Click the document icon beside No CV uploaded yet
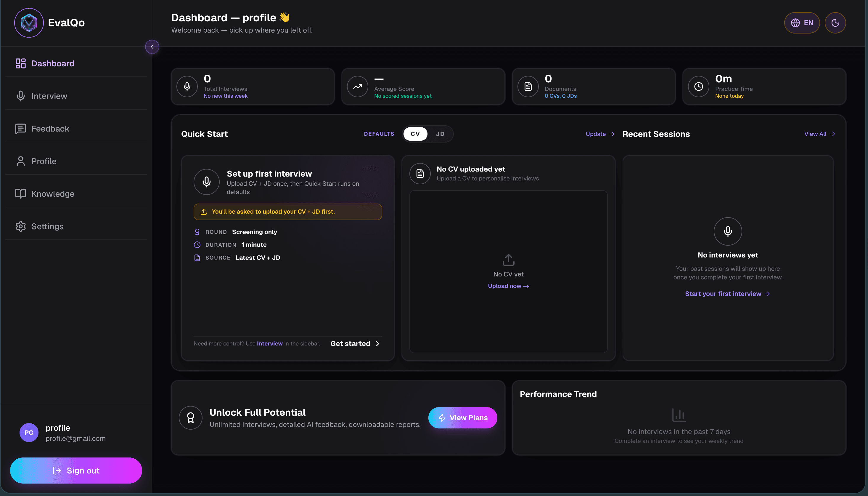Viewport: 868px width, 496px height. tap(420, 173)
